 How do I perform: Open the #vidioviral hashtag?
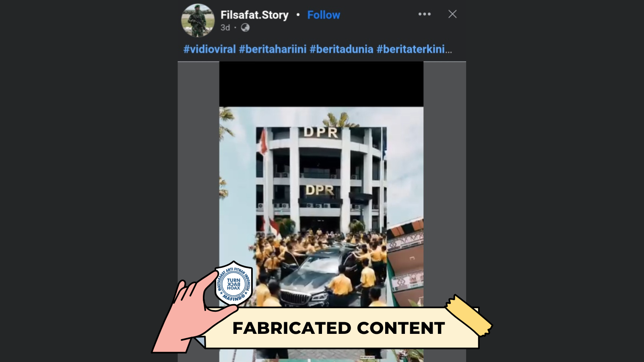click(209, 49)
